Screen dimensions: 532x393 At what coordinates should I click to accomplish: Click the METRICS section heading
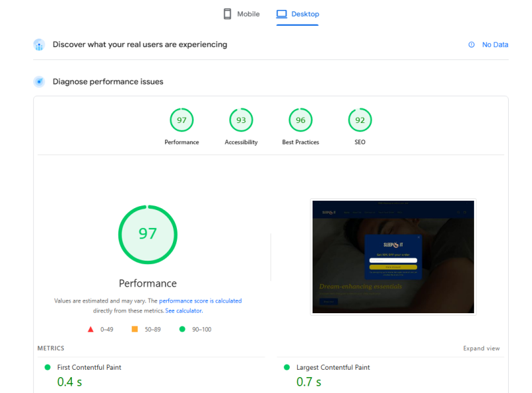[51, 348]
